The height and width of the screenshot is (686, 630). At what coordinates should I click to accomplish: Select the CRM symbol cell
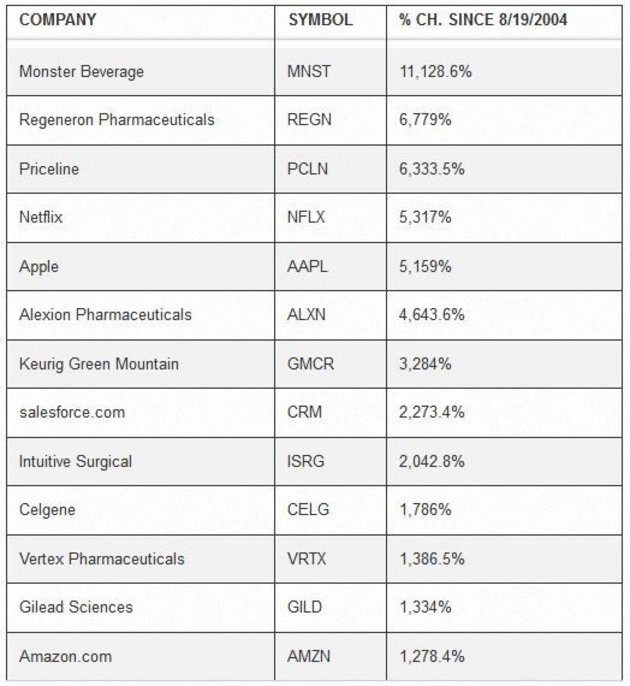click(x=304, y=412)
